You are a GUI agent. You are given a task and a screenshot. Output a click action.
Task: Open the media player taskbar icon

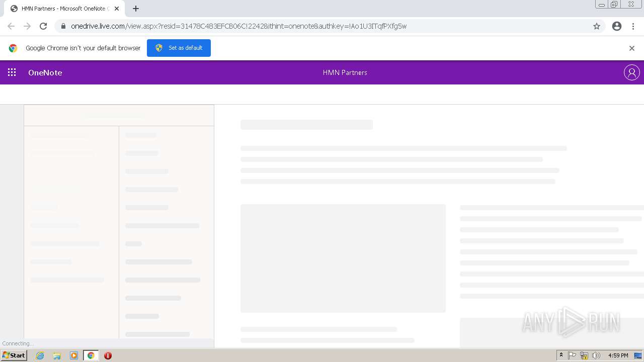(74, 355)
